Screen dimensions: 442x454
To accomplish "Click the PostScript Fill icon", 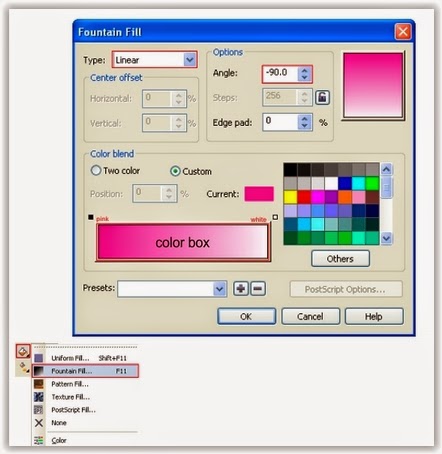I will point(39,410).
